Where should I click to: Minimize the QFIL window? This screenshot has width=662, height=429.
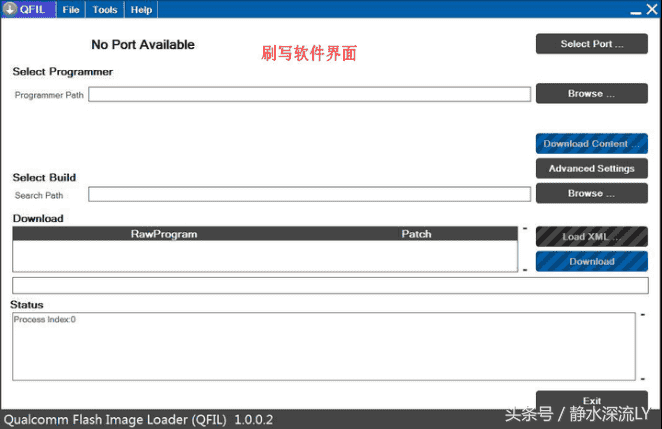(x=635, y=11)
